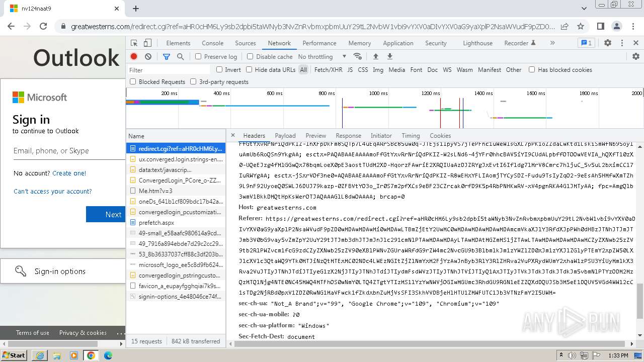The height and width of the screenshot is (362, 644).
Task: Open the Chrome three-dot menu
Action: [633, 26]
